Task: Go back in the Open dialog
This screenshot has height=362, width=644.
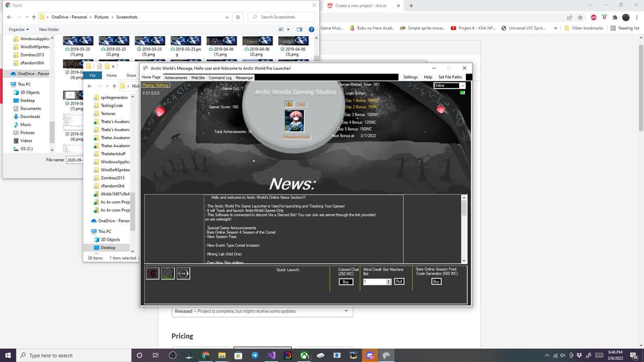Action: [x=9, y=17]
